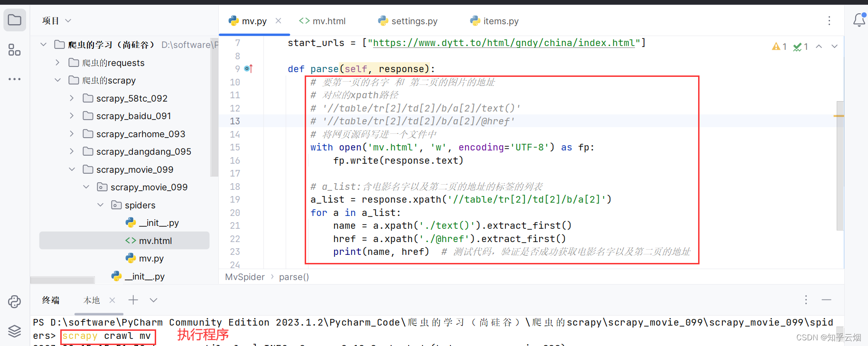
Task: Switch to the items.py editor tab
Action: (494, 21)
